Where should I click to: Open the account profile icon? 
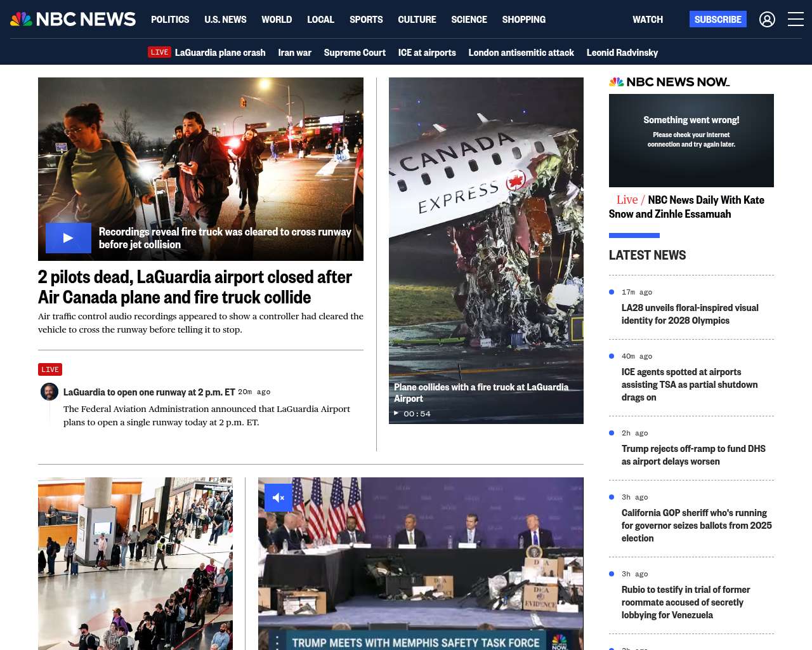(x=767, y=20)
